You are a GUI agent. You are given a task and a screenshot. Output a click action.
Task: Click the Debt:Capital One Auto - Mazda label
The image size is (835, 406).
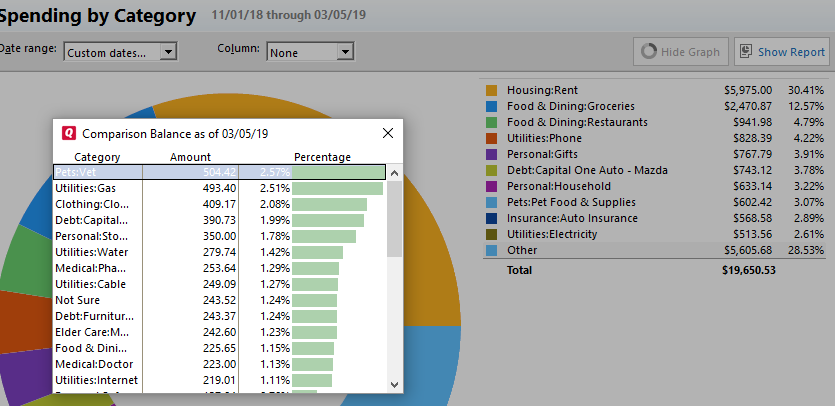[587, 170]
